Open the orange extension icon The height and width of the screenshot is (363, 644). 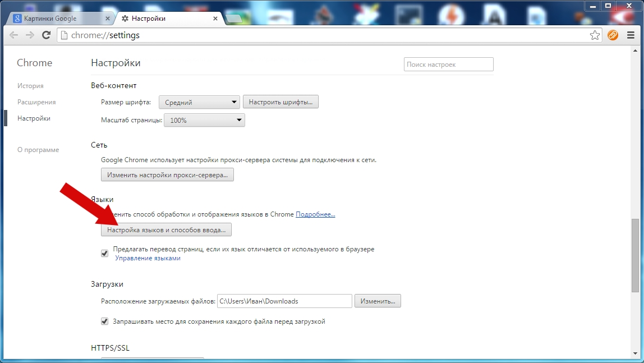click(x=613, y=35)
